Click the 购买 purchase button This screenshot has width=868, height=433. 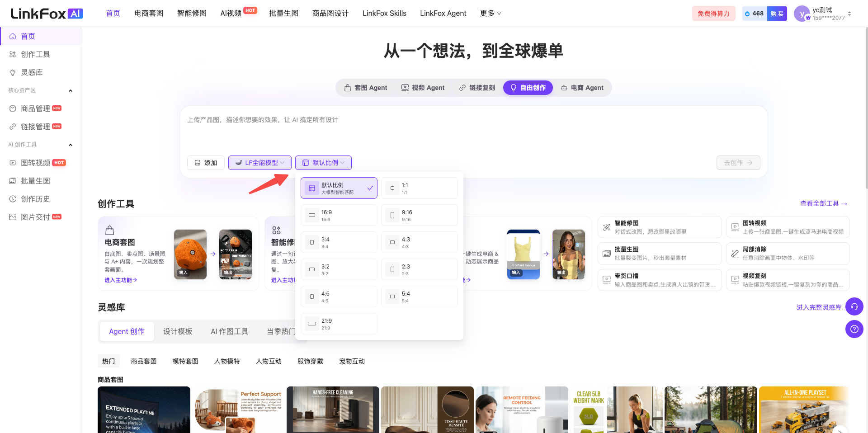point(777,14)
